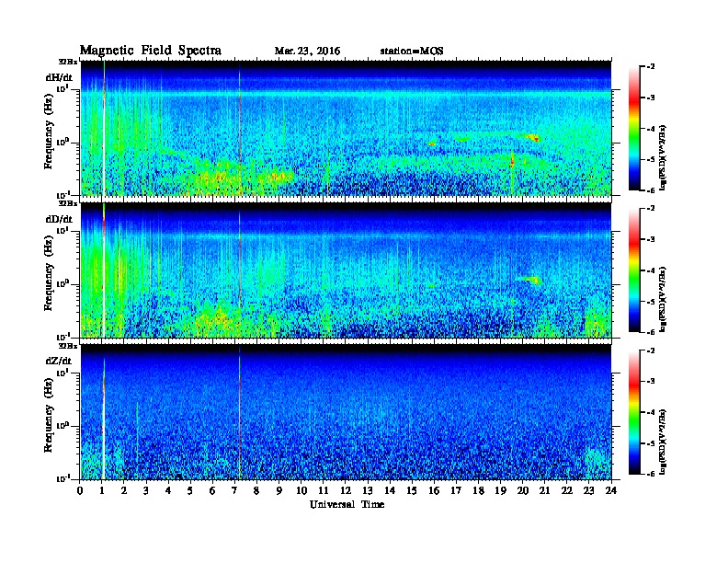Viewport: 728px width, 563px height.
Task: Click the time axis tick label "1"
Action: tap(102, 490)
